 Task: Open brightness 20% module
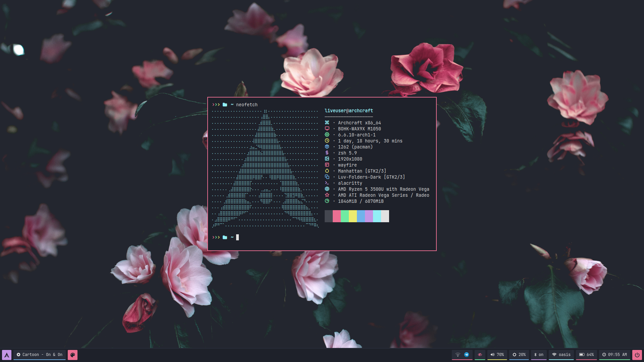[519, 355]
